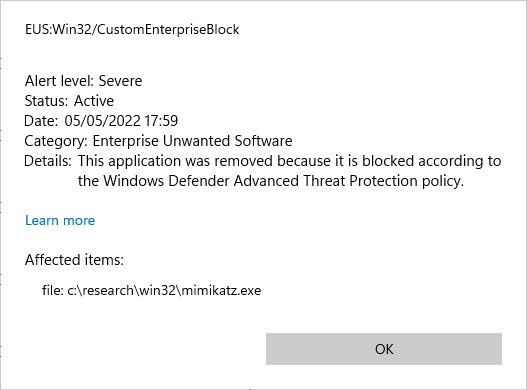The image size is (527, 390).
Task: Select Enterprise Unwanted Software category value
Action: (192, 141)
